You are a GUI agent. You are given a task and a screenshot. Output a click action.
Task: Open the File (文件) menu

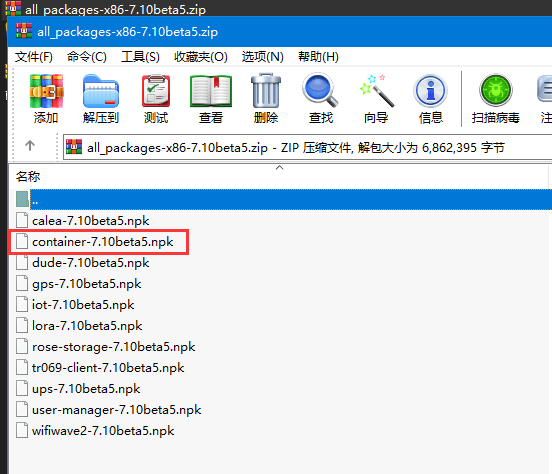point(34,57)
